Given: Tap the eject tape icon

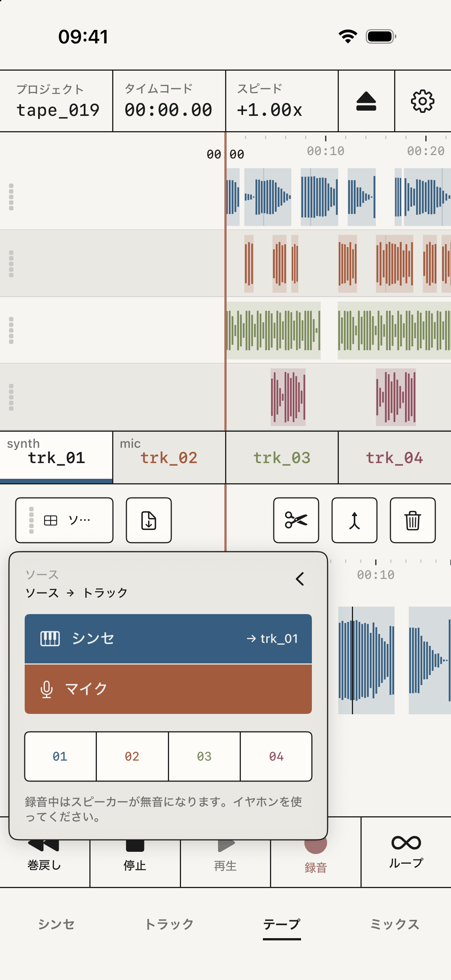Looking at the screenshot, I should coord(366,101).
